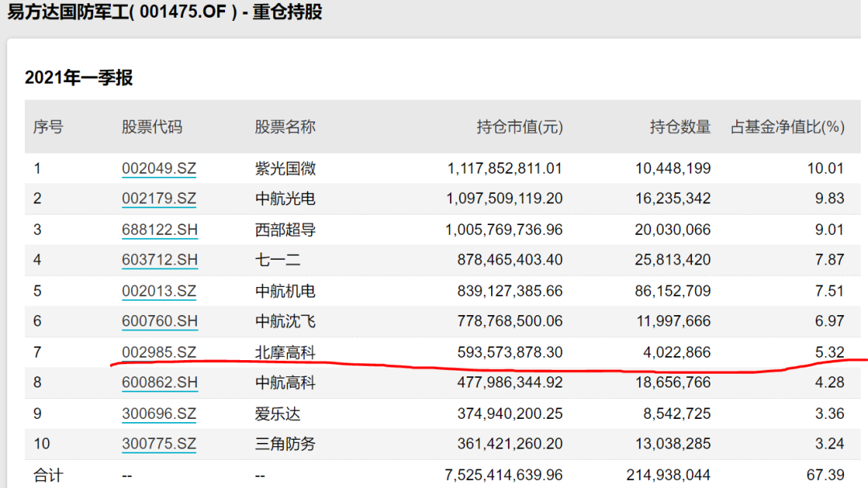Select net value ratio 9.83
The height and width of the screenshot is (488, 868).
pyautogui.click(x=829, y=199)
